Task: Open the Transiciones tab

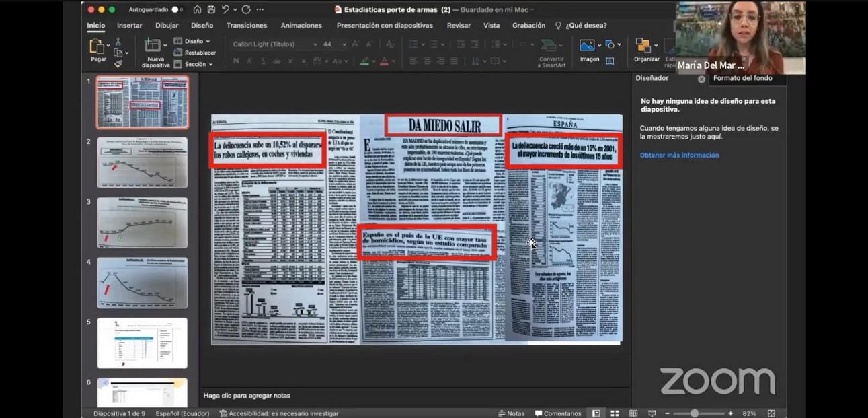Action: tap(246, 26)
